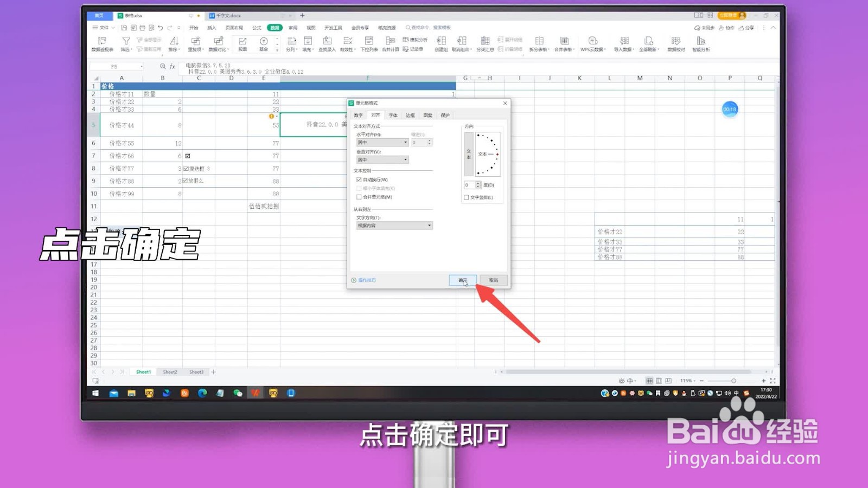The width and height of the screenshot is (868, 488).
Task: Open the zoom level 115% dropdown
Action: (688, 381)
